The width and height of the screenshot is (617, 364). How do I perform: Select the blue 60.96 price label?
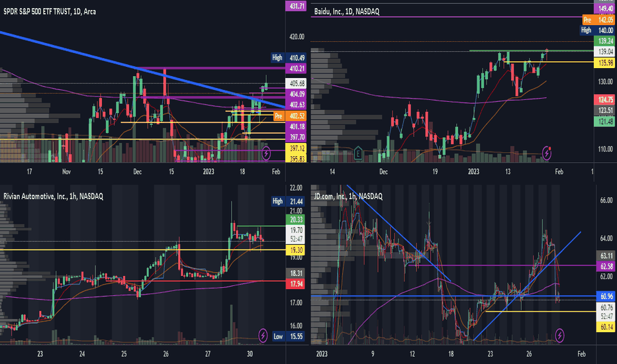[x=606, y=296]
